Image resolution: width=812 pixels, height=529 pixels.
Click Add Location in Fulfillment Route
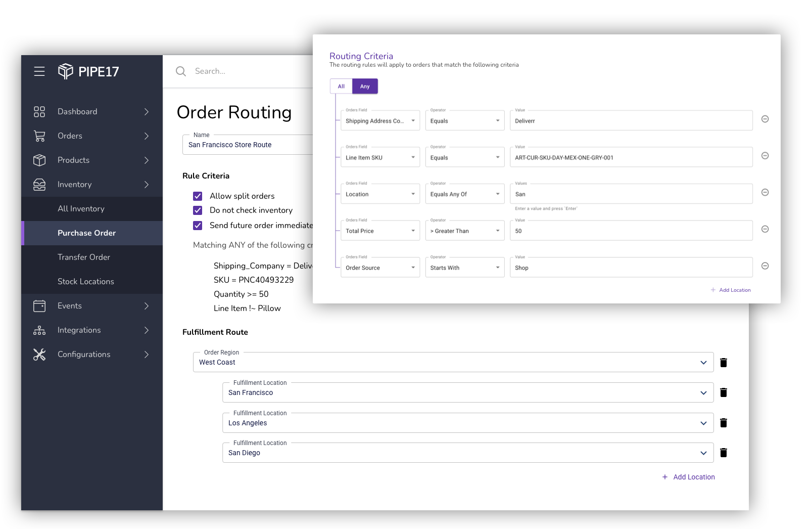click(689, 477)
